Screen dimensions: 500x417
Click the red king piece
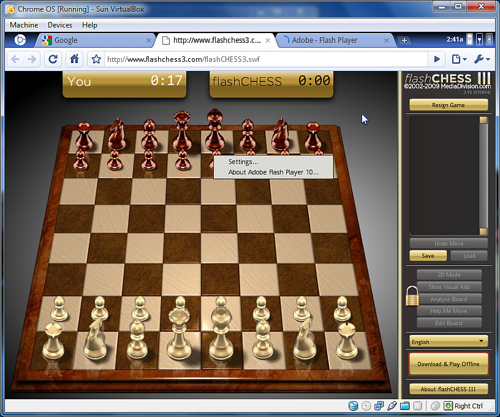[x=215, y=130]
